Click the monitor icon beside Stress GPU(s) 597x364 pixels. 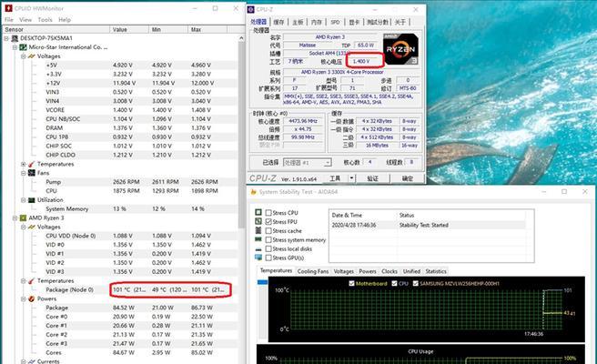pyautogui.click(x=258, y=258)
